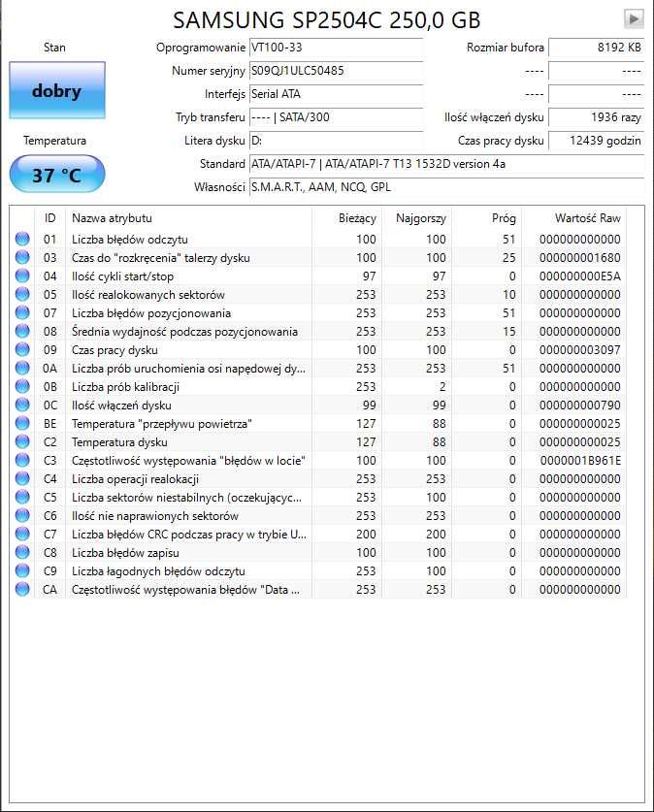
Task: Click the 'Bieżący' column header
Action: pyautogui.click(x=347, y=218)
